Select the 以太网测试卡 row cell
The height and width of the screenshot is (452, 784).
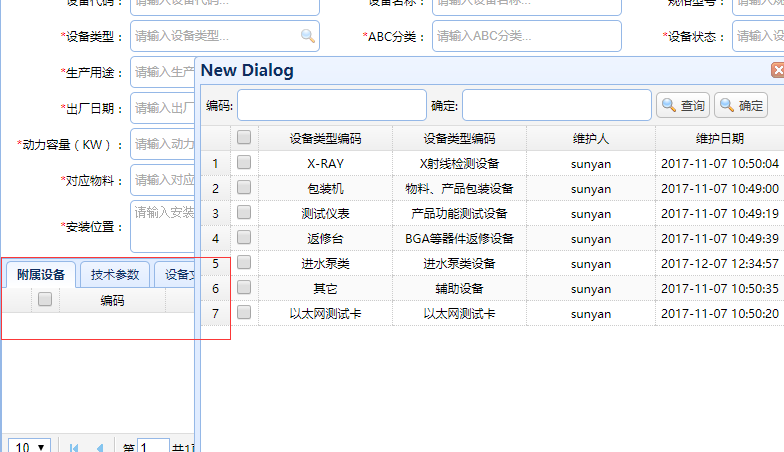click(325, 313)
